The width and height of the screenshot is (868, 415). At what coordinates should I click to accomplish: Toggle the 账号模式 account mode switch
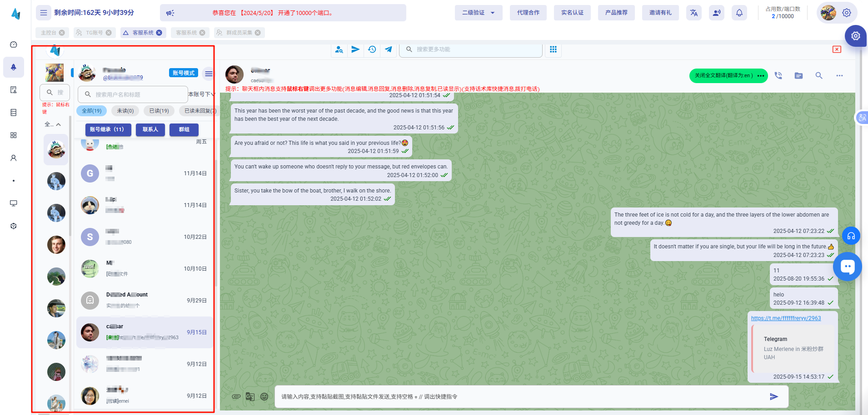point(184,73)
